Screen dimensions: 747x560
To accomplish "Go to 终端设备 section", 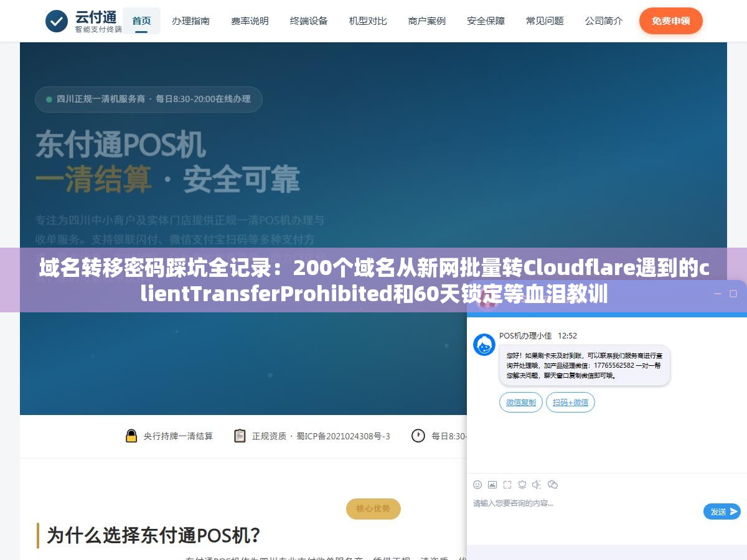I will pyautogui.click(x=309, y=21).
